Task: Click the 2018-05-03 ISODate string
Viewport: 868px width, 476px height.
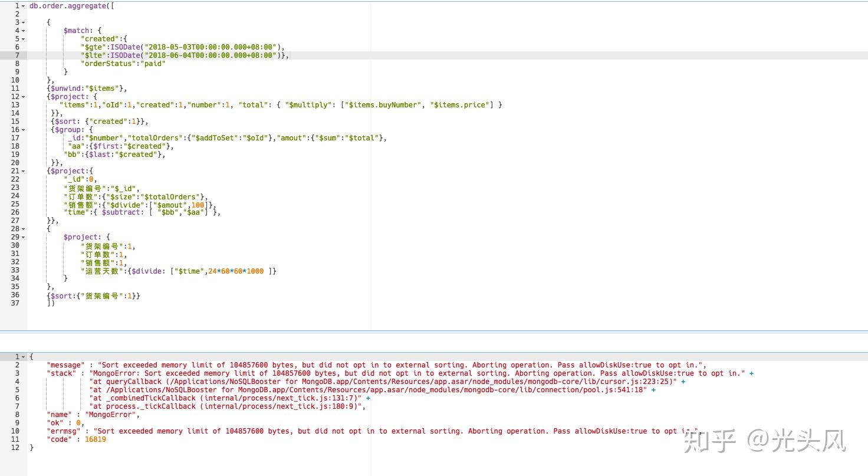Action: click(209, 47)
